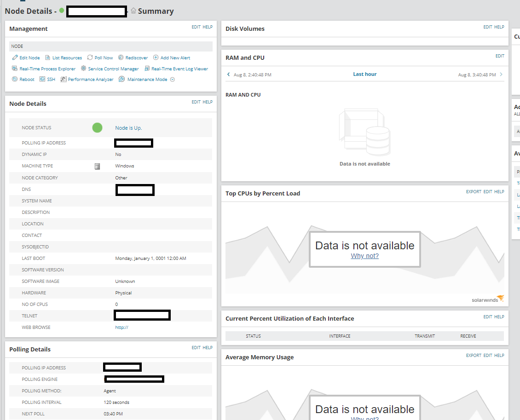Click the Service Control Manager gear icon
This screenshot has height=420, width=520.
[84, 68]
